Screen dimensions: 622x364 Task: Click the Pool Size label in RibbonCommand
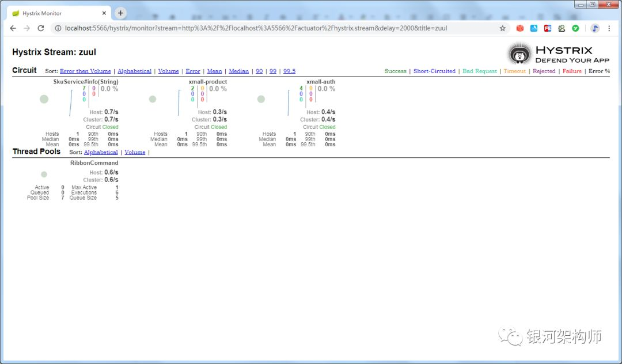[38, 198]
